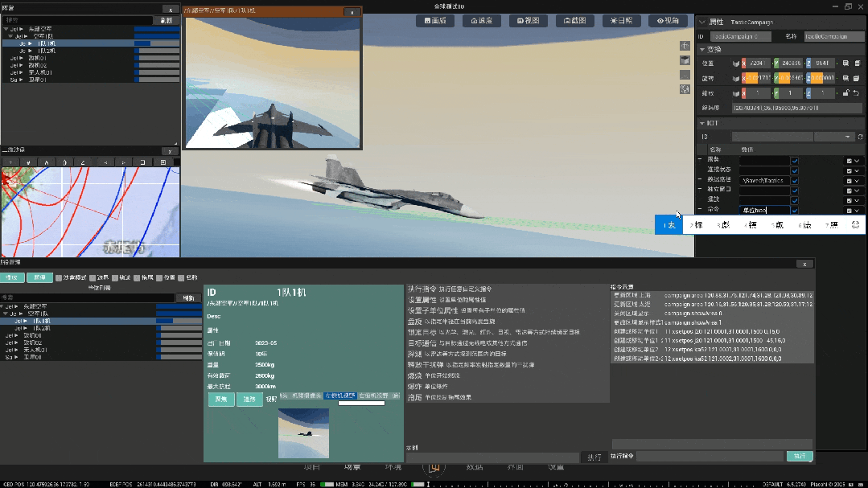Click the reset arrow in the scale row
Screen dimensions: 868x488
[x=857, y=93]
